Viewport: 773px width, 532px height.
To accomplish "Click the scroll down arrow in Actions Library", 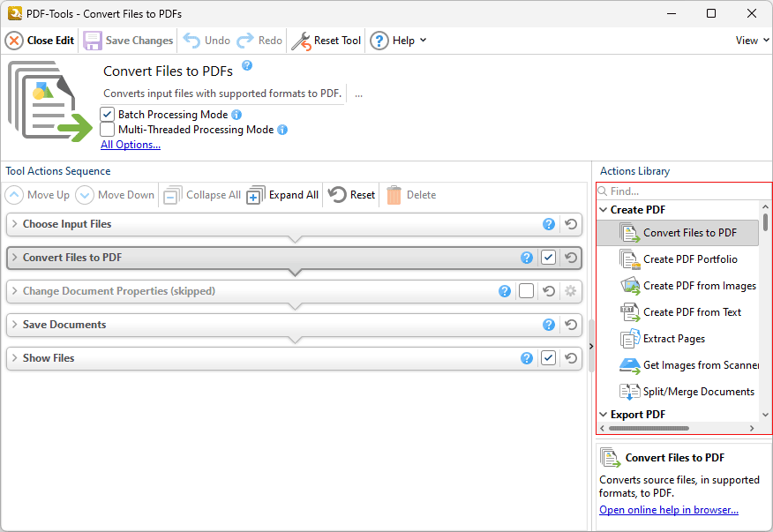I will (765, 415).
